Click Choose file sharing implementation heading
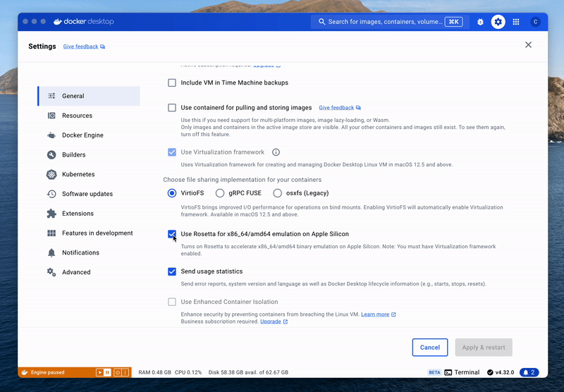564x392 pixels. pyautogui.click(x=242, y=180)
